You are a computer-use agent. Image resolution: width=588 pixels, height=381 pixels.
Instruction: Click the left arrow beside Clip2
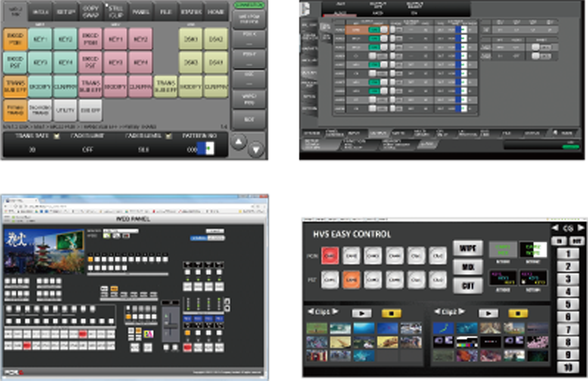coord(437,311)
